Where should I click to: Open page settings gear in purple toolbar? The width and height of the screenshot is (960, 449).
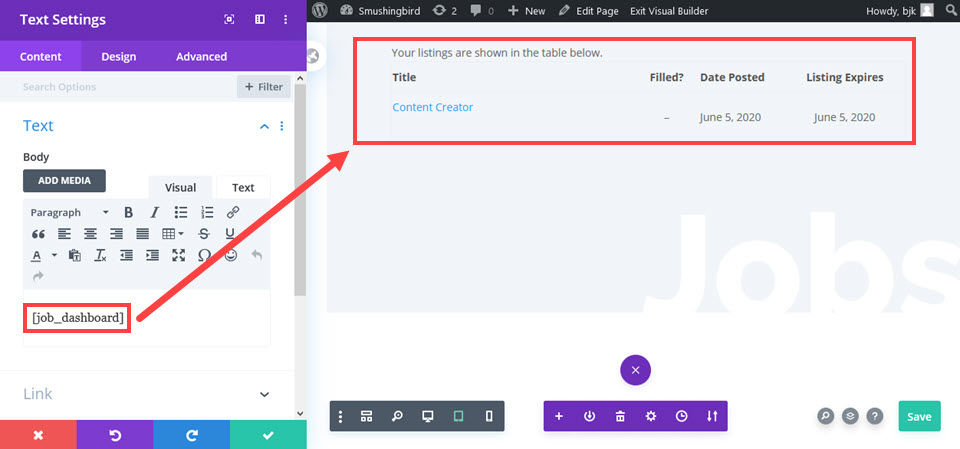(x=651, y=417)
